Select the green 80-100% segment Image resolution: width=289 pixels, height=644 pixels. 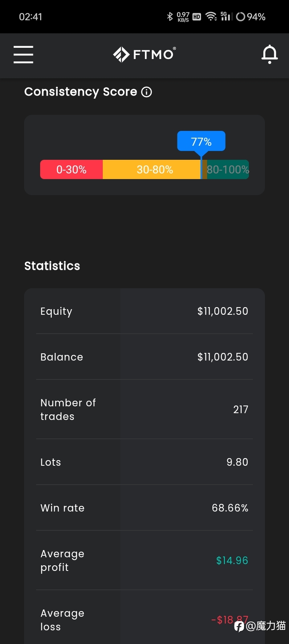[228, 169]
